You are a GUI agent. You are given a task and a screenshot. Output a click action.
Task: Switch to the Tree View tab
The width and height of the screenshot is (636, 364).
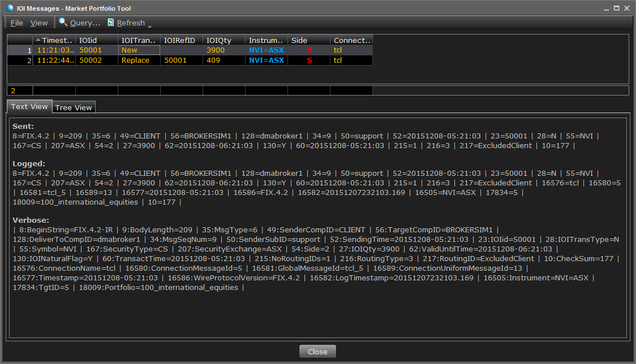click(x=74, y=107)
